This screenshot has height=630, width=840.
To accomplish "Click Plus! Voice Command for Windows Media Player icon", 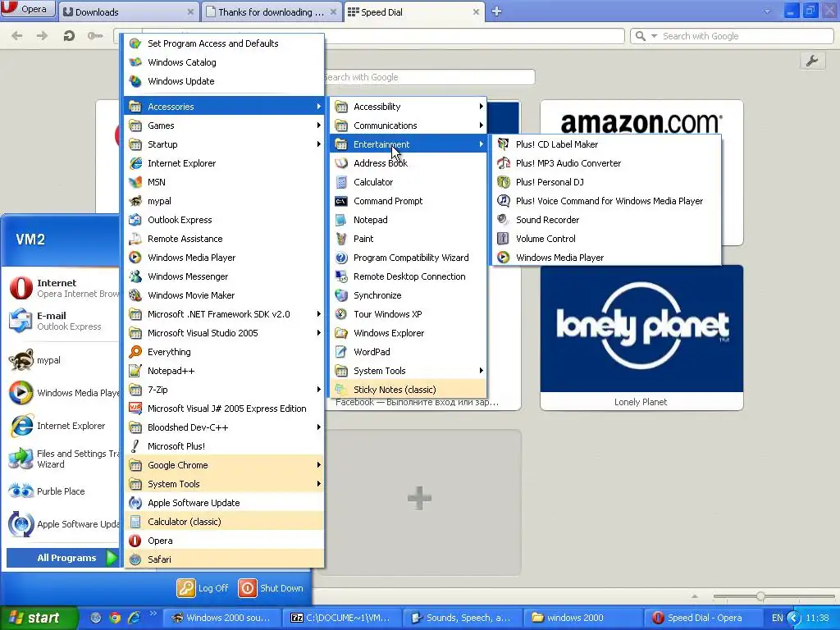I will pos(503,201).
